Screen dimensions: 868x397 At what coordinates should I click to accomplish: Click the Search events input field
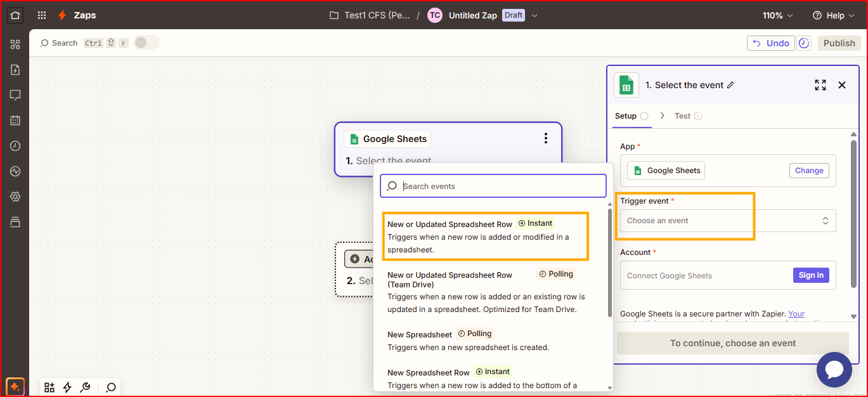click(493, 186)
